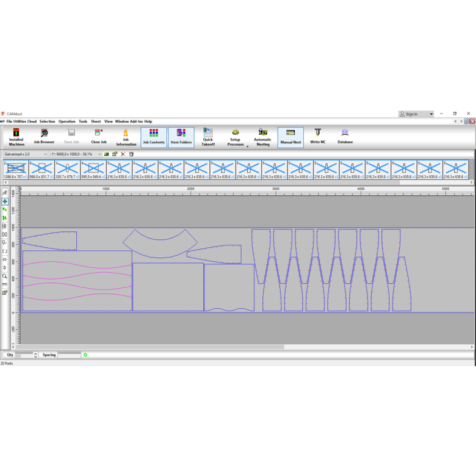Click the green and yellow squares tool
This screenshot has width=476, height=476.
click(4, 209)
